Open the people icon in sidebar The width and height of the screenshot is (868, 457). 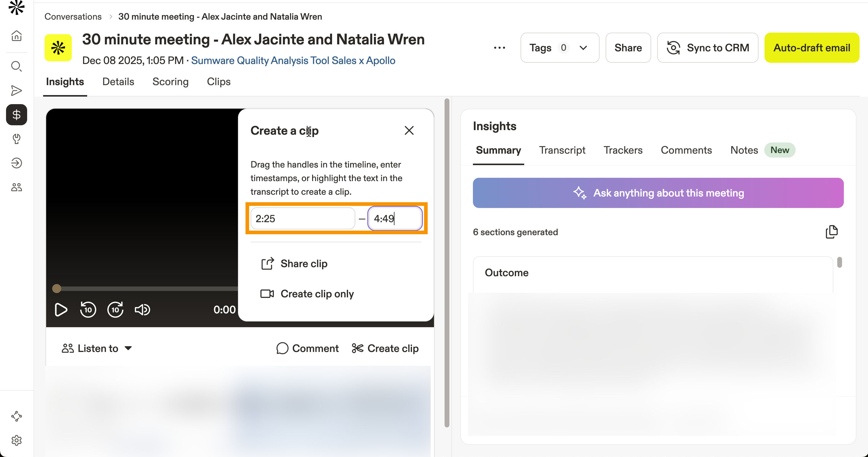tap(17, 187)
